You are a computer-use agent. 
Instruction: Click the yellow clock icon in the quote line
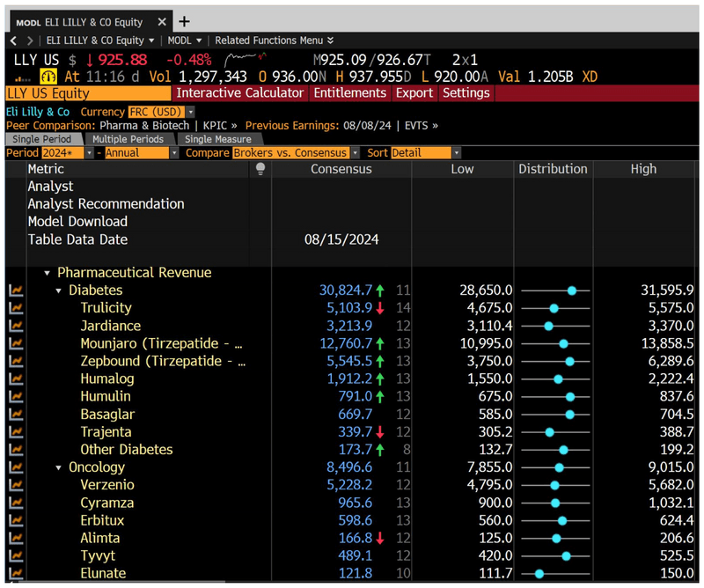tap(48, 77)
